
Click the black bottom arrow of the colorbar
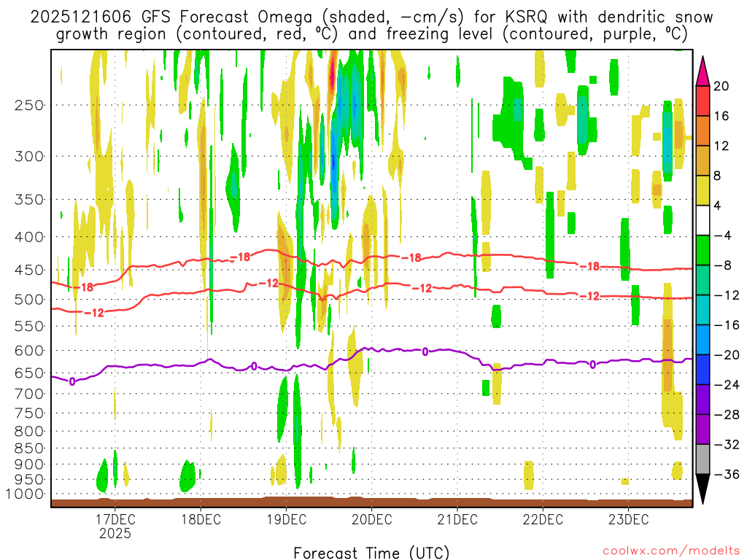pos(703,489)
